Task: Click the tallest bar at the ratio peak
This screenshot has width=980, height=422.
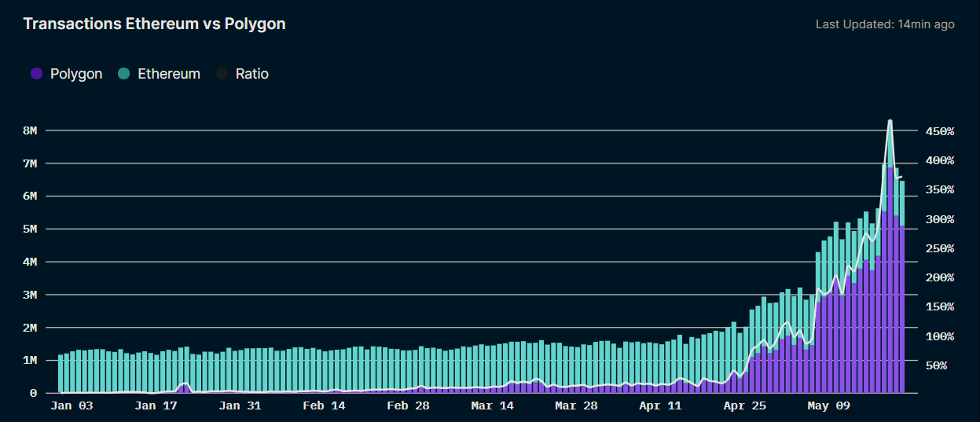Action: (890, 256)
